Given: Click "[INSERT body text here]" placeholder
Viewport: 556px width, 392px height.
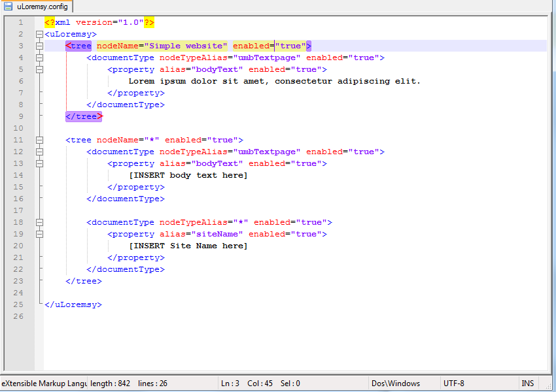Looking at the screenshot, I should click(x=188, y=175).
